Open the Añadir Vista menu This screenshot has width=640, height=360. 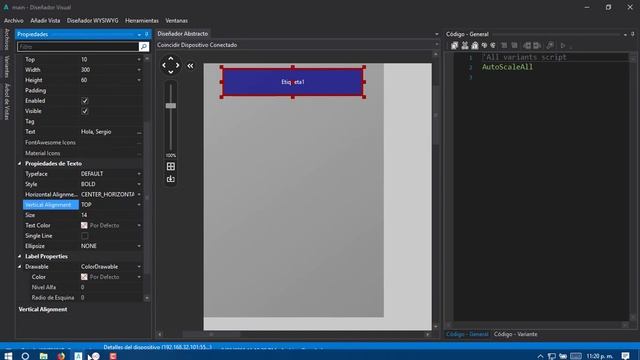click(x=45, y=20)
